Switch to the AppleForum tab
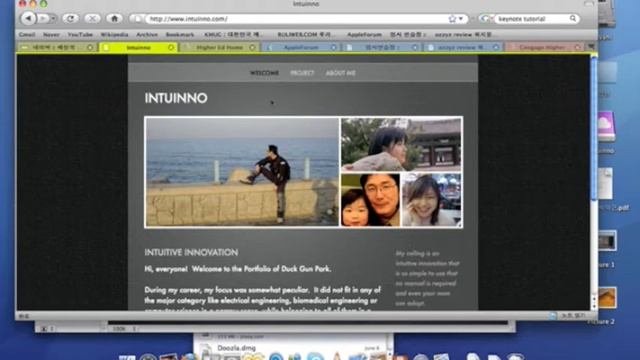Viewport: 640px width, 360px height. click(301, 48)
